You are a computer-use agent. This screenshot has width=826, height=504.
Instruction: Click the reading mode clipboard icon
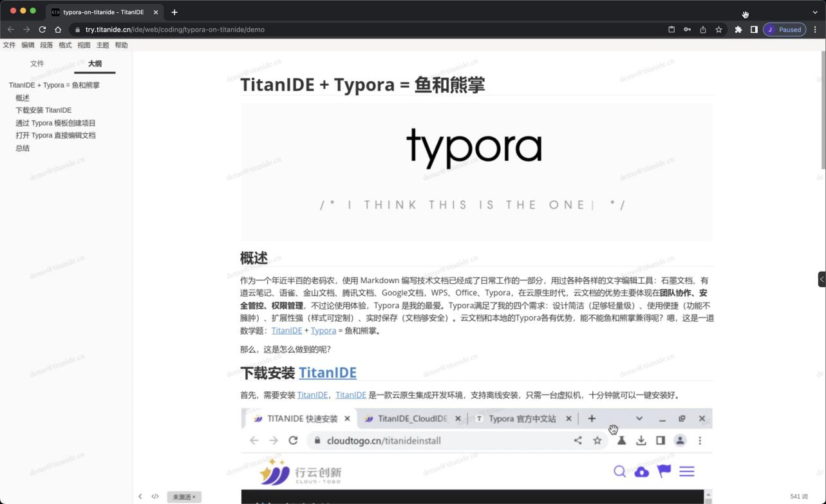(x=670, y=30)
